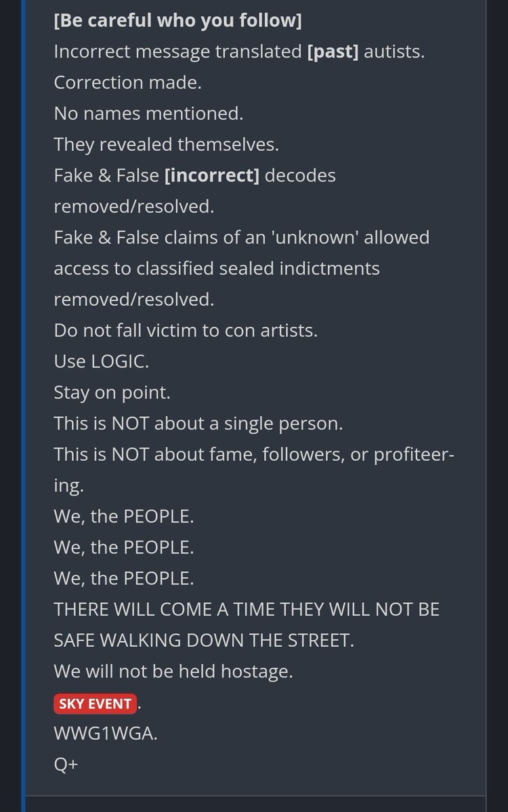Click the "Correction made." line
508x812 pixels.
pos(128,83)
